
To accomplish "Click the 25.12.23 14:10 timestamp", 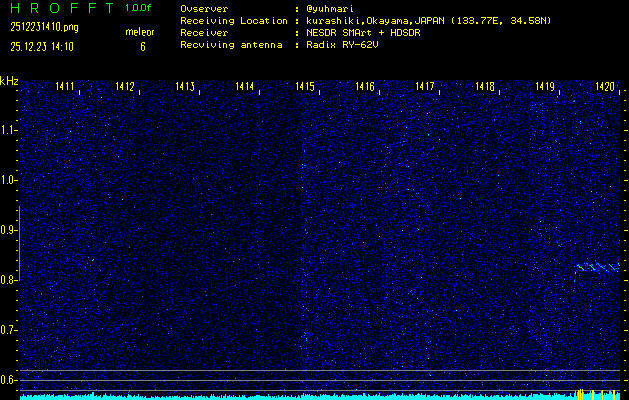I will pyautogui.click(x=41, y=46).
